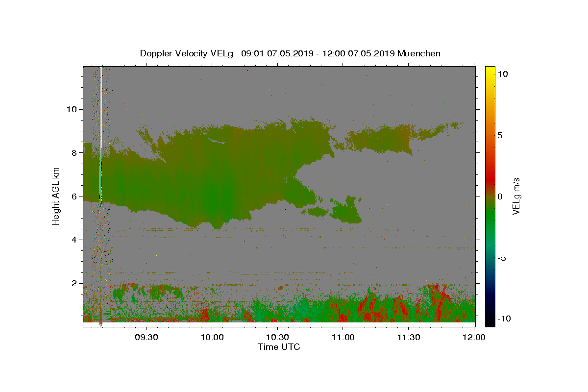Click the location label 'Muenchen' in title
The height and width of the screenshot is (392, 588).
[x=419, y=53]
